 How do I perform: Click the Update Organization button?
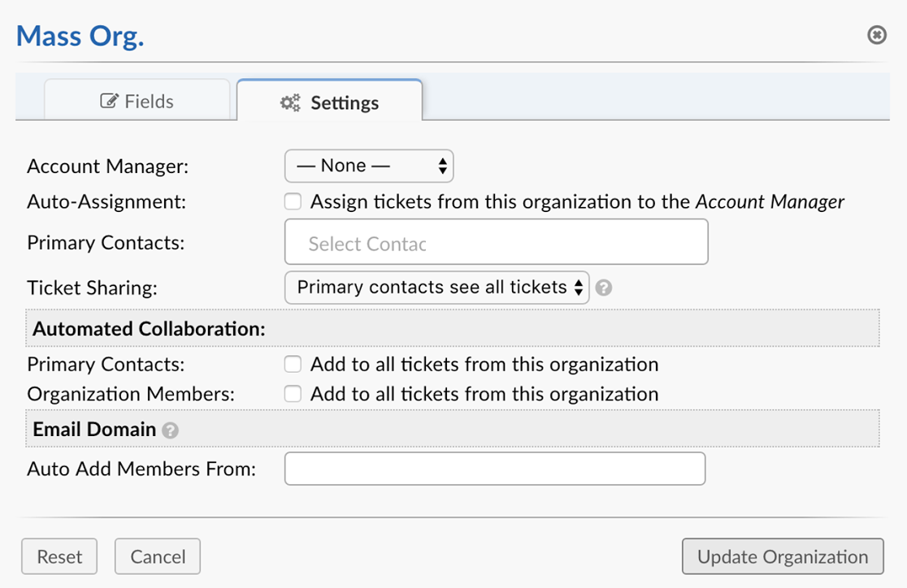tap(782, 556)
